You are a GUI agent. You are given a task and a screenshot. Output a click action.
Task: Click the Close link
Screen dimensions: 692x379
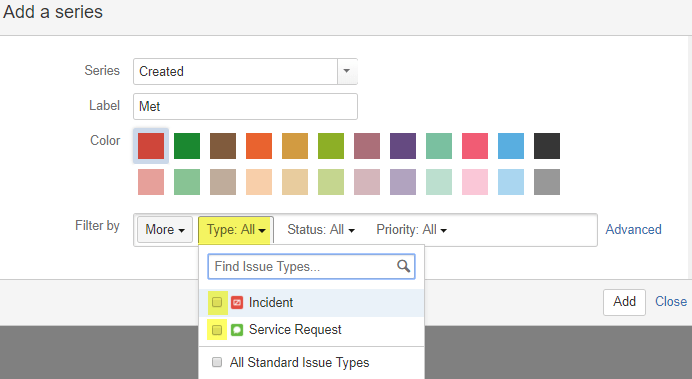[671, 302]
